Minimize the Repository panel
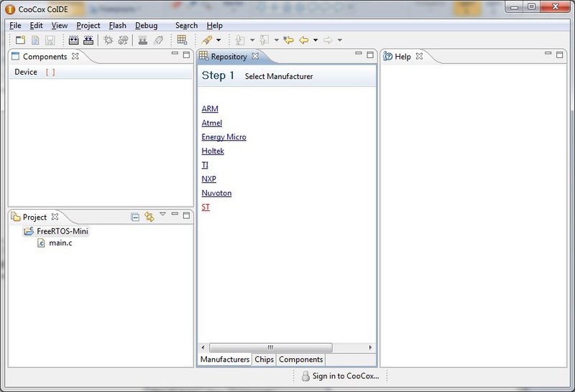Viewport: 575px width, 392px height. click(x=359, y=54)
